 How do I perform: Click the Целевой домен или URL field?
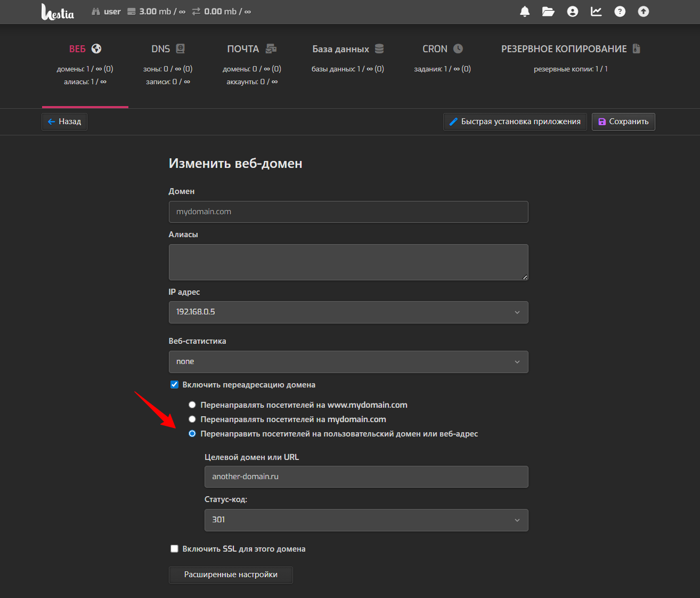pos(367,476)
